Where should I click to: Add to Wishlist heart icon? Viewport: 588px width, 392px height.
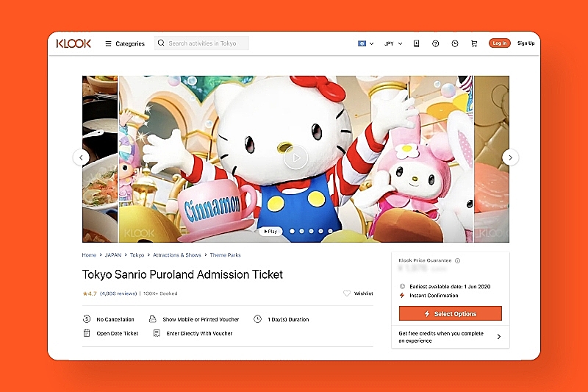click(347, 293)
